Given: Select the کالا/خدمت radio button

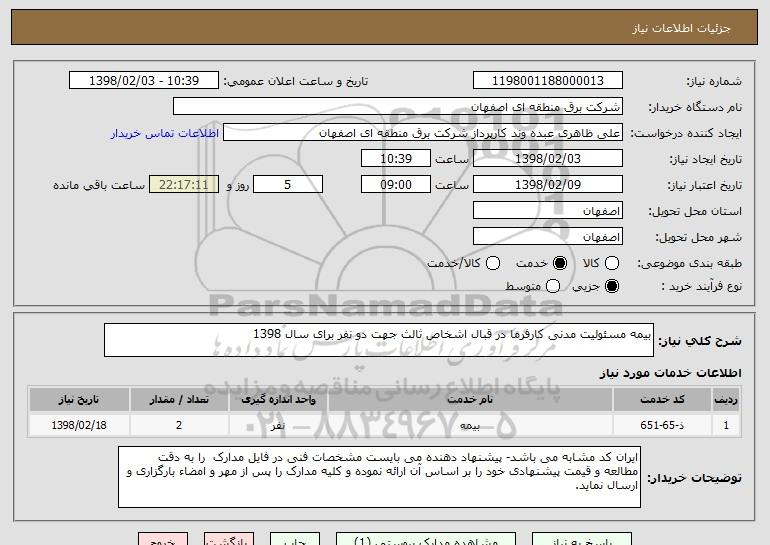Looking at the screenshot, I should [x=493, y=263].
